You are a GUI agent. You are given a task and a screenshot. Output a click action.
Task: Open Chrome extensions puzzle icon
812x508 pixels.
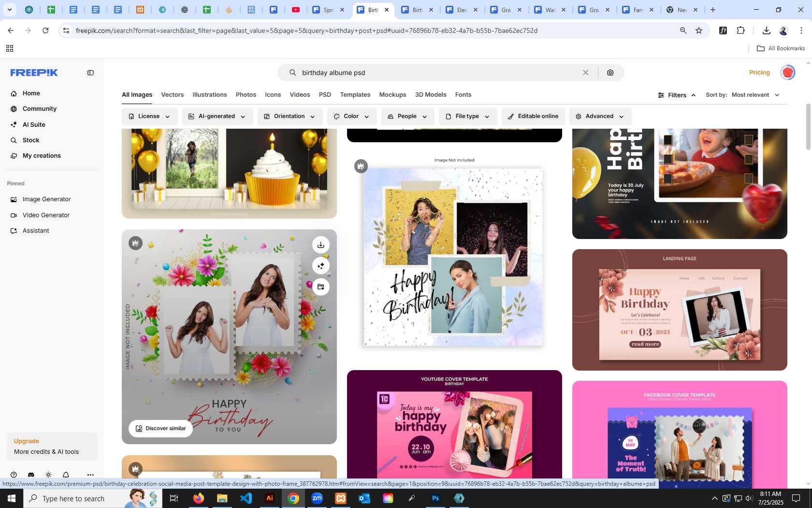pyautogui.click(x=740, y=30)
